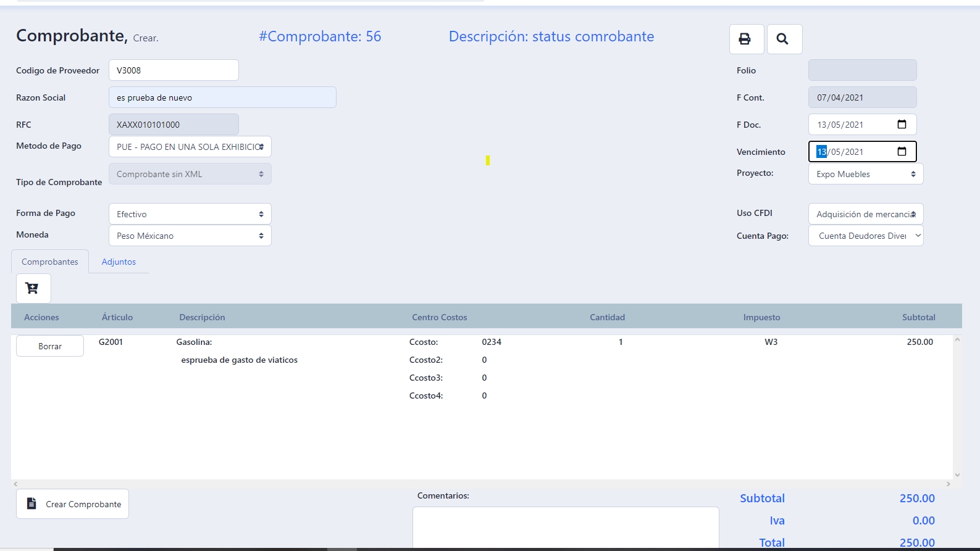Expand the Proyecto dropdown

[x=865, y=174]
